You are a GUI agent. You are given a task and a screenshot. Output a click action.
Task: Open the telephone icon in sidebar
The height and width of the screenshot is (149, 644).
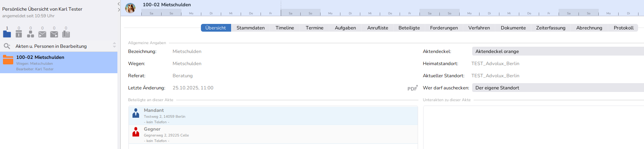click(66, 34)
